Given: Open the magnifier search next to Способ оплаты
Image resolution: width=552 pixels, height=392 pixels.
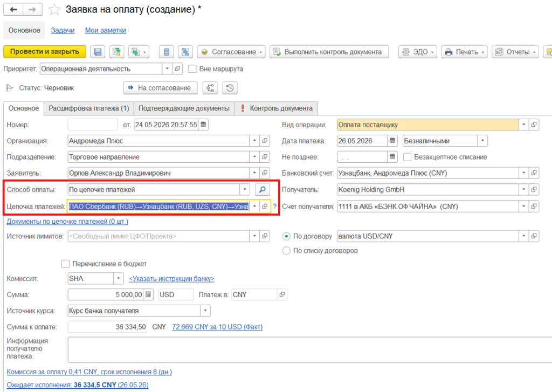Looking at the screenshot, I should pos(263,189).
